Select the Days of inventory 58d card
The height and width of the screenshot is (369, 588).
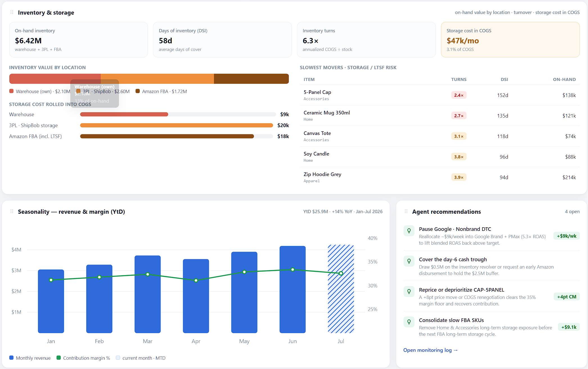(222, 40)
